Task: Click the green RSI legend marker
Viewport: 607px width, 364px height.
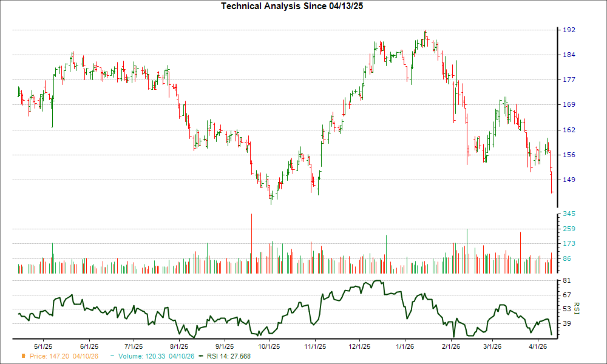Action: tap(200, 356)
